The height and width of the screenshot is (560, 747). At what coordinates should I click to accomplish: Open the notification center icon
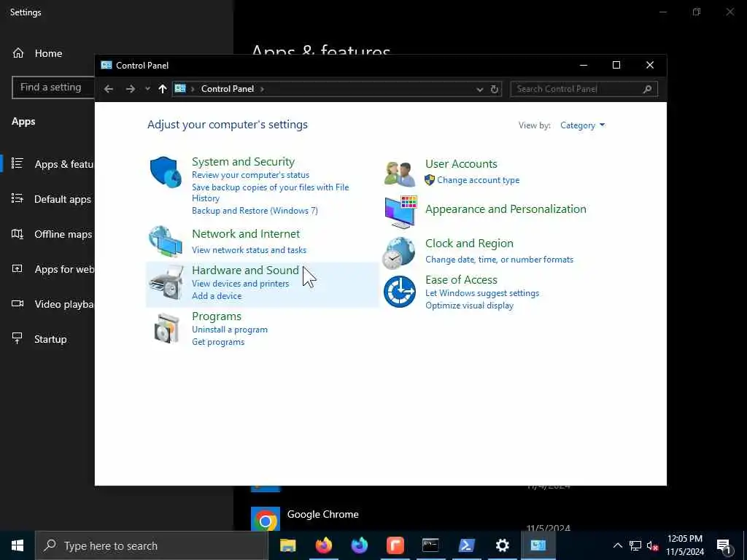[x=724, y=545]
